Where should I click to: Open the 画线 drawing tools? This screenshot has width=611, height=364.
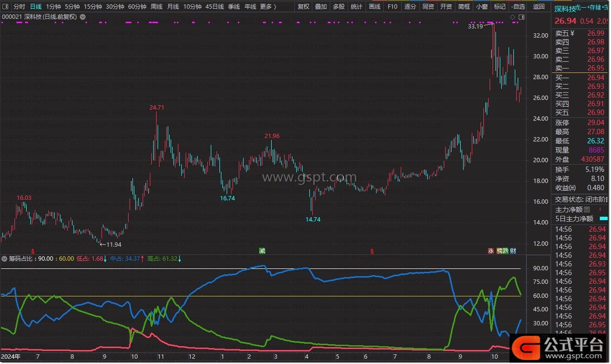click(375, 7)
